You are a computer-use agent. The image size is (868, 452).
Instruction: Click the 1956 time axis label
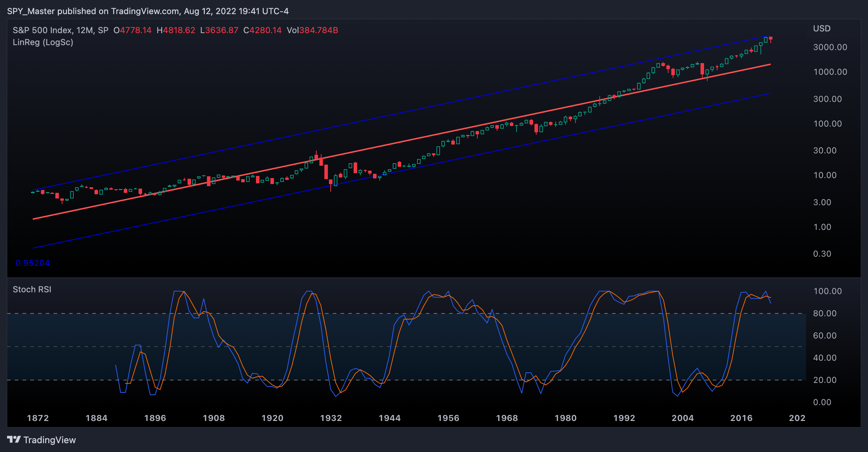click(x=448, y=418)
